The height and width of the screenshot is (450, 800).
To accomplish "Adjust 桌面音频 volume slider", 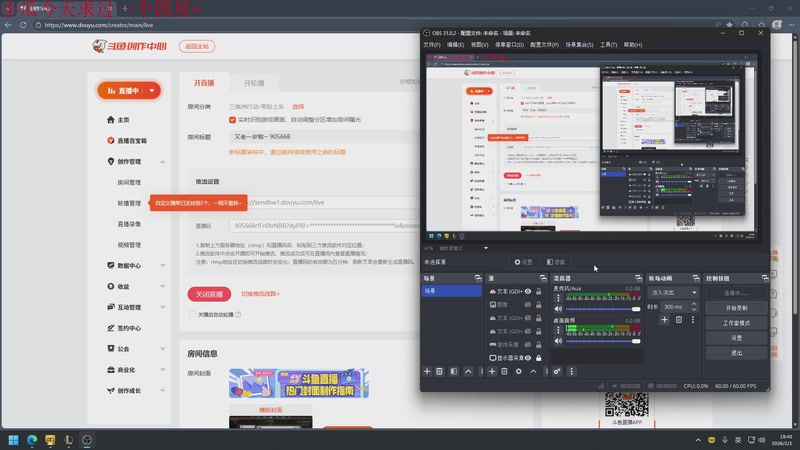I will [603, 341].
